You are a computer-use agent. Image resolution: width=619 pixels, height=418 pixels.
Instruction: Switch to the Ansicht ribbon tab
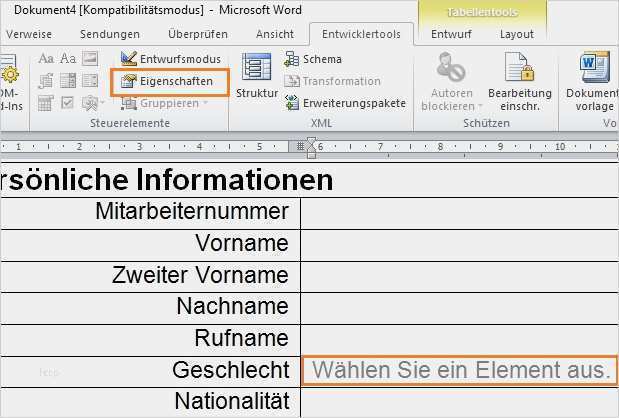point(275,33)
